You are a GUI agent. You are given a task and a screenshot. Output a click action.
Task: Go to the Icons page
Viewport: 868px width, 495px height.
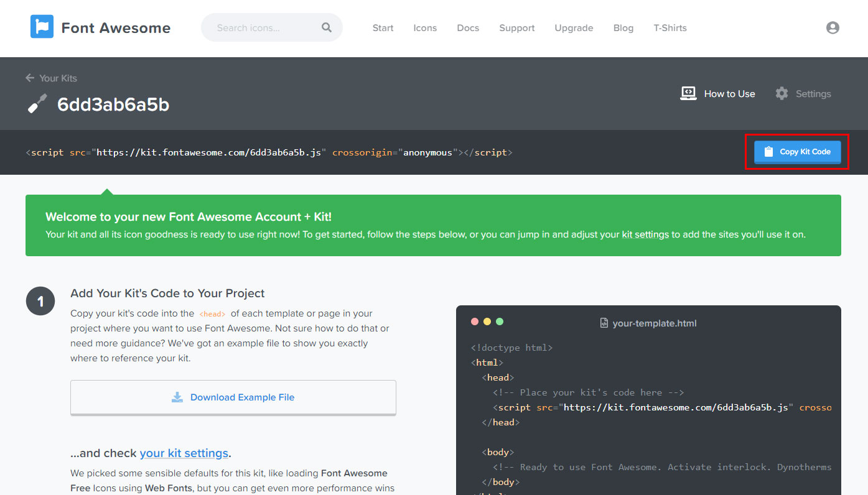pyautogui.click(x=425, y=28)
